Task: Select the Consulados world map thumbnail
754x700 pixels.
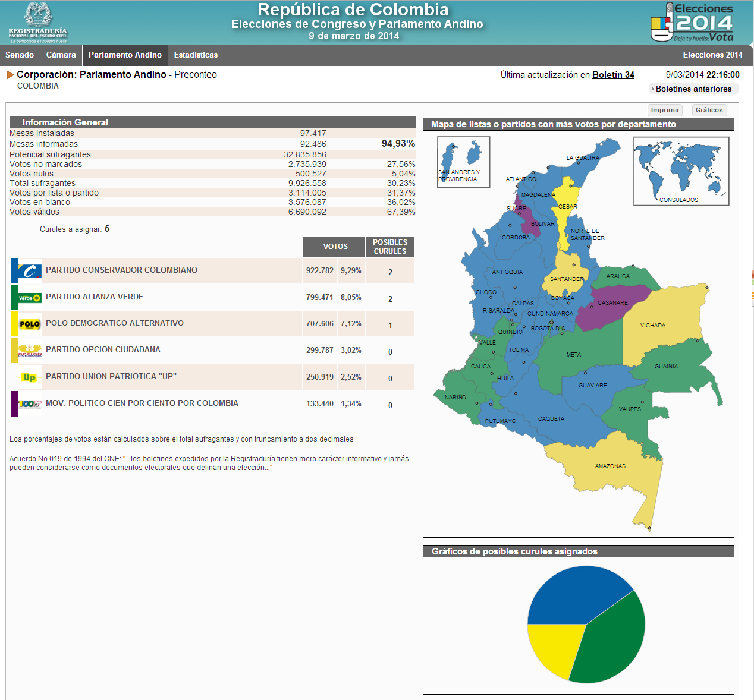Action: (x=681, y=171)
